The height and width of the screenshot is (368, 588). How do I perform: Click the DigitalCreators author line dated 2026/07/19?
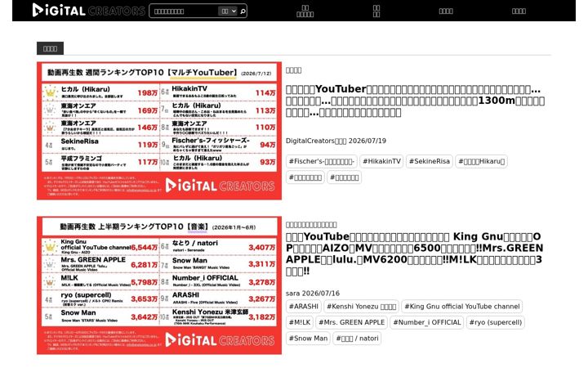point(336,141)
